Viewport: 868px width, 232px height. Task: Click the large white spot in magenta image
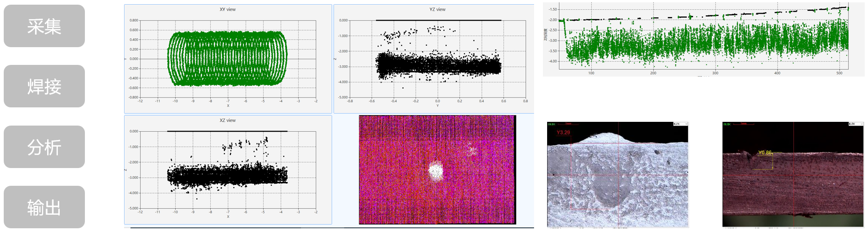click(436, 171)
